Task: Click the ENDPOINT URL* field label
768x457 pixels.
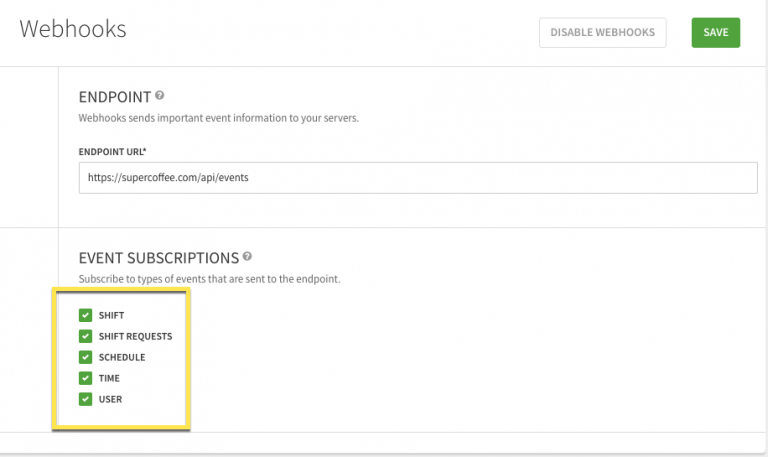Action: coord(113,152)
